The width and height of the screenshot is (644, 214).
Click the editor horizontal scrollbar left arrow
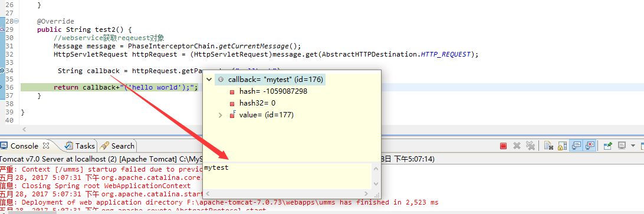[24, 129]
